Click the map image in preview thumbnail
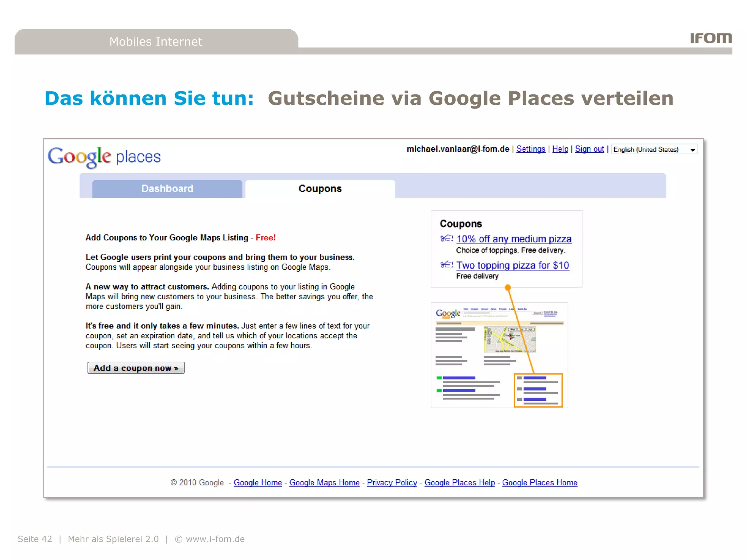The height and width of the screenshot is (560, 747). click(510, 339)
